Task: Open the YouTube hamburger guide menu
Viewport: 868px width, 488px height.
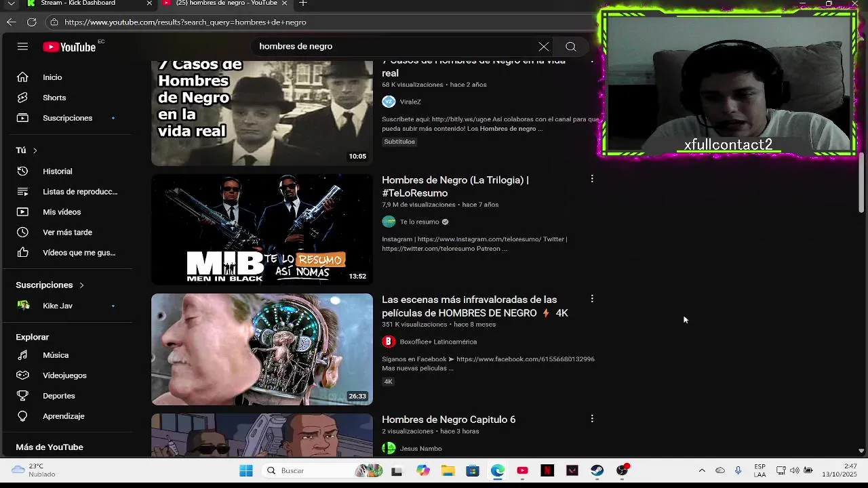Action: coord(22,47)
